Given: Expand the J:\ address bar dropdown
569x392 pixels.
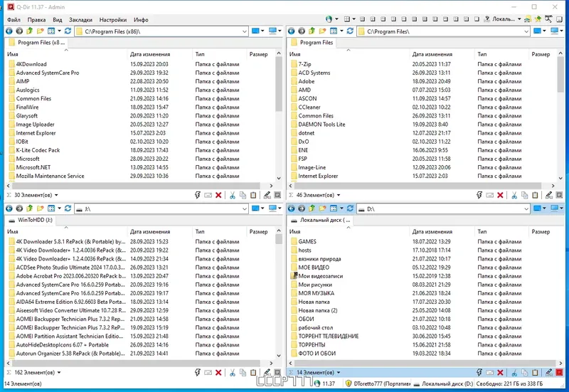Looking at the screenshot, I should point(245,208).
